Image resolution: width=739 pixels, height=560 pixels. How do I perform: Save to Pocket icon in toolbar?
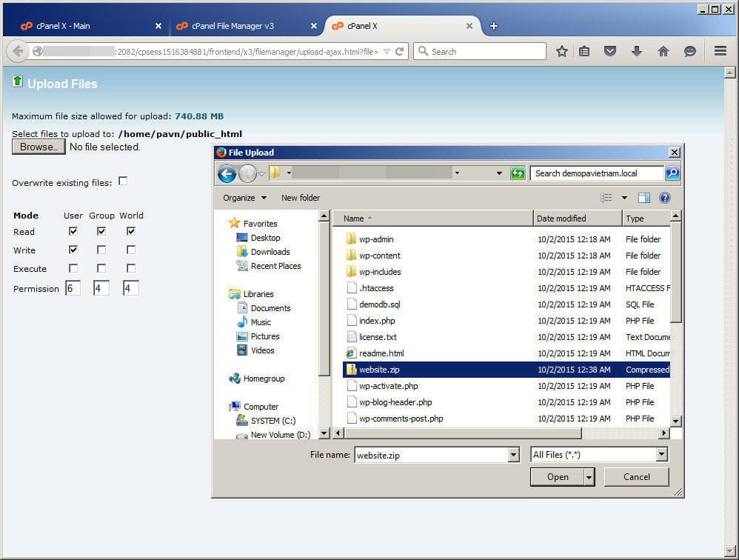tap(610, 51)
